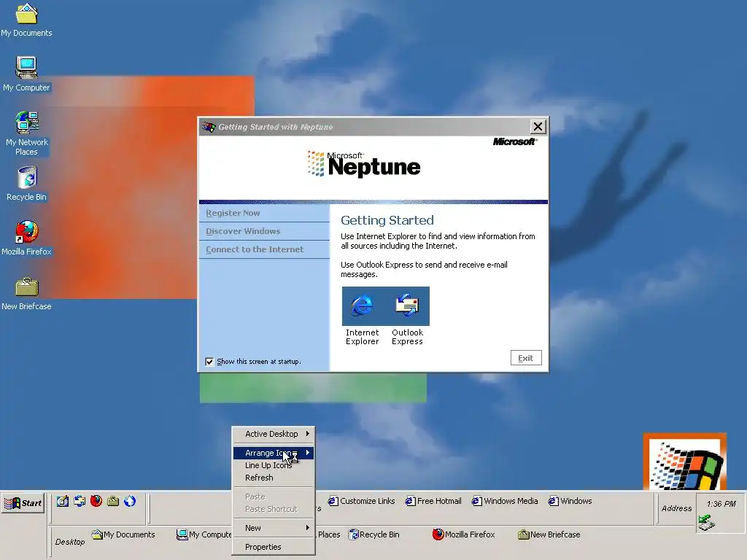Viewport: 747px width, 560px height.
Task: Click the Exit button
Action: pos(526,358)
